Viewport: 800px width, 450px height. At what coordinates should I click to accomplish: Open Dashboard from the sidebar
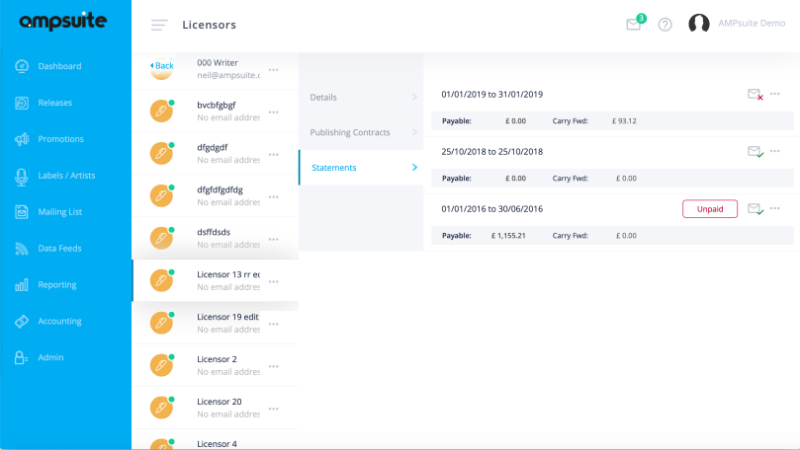(x=59, y=66)
